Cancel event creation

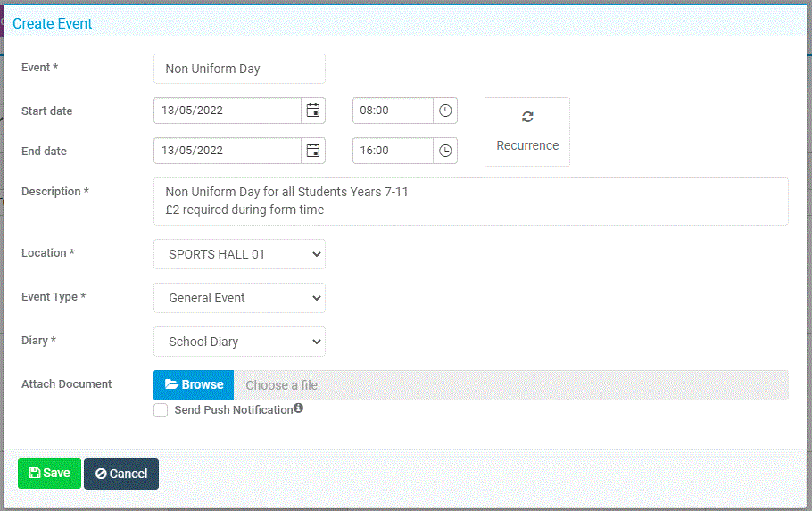click(x=121, y=474)
